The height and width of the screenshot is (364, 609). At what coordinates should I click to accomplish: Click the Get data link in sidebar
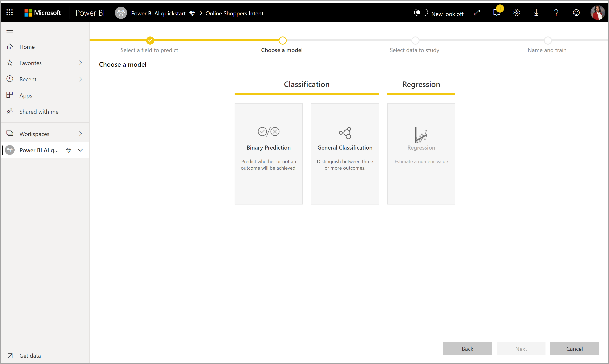pos(29,355)
